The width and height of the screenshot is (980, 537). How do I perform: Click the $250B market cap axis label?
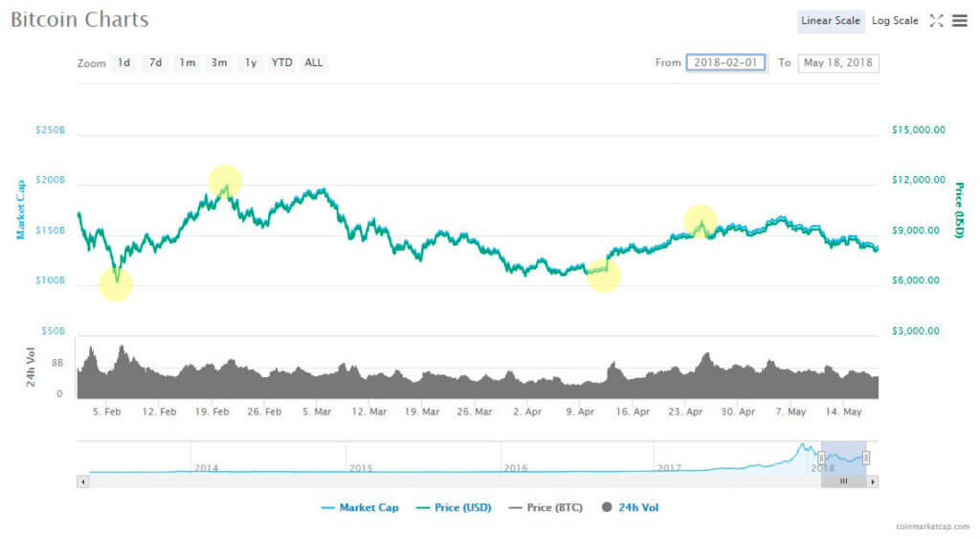(50, 130)
